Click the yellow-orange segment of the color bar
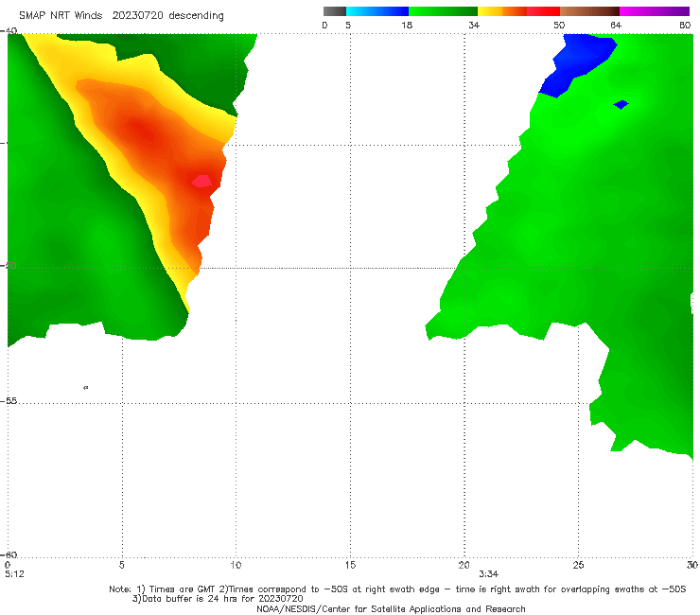Viewport: 700px width, 615px height. [502, 11]
